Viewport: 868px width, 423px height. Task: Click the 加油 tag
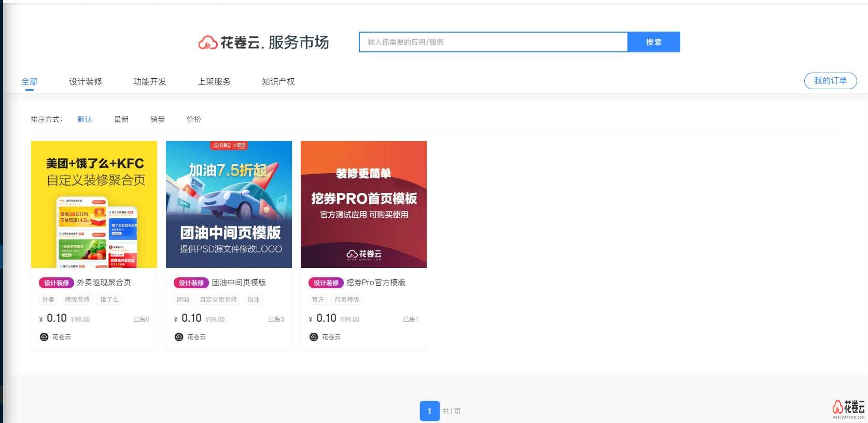click(254, 300)
